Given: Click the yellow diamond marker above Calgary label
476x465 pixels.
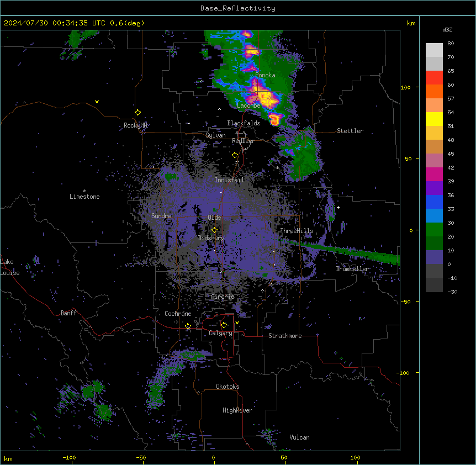Looking at the screenshot, I should pos(224,325).
